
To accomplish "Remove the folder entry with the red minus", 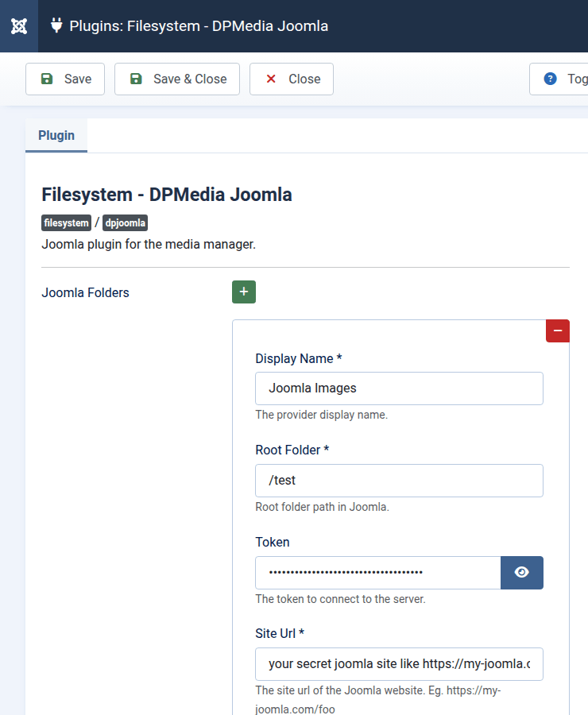I will tap(557, 330).
